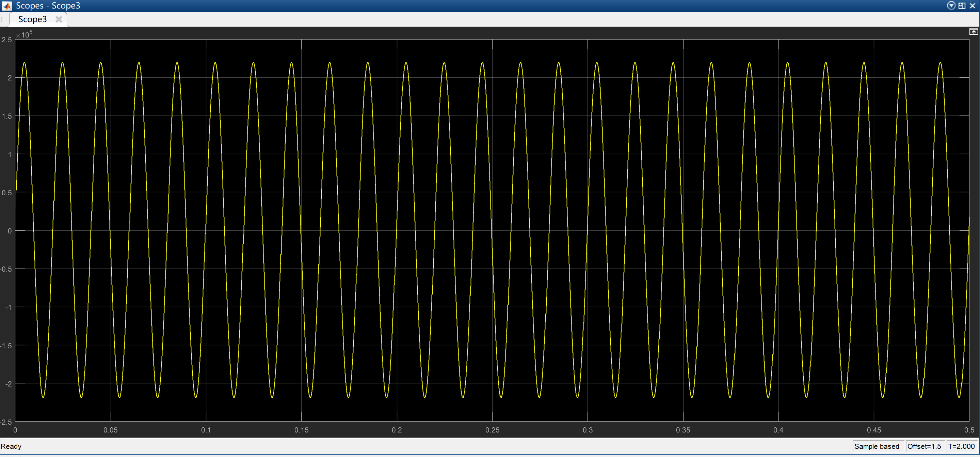
Task: Click the tab bar drag grip handle
Action: pos(3,19)
